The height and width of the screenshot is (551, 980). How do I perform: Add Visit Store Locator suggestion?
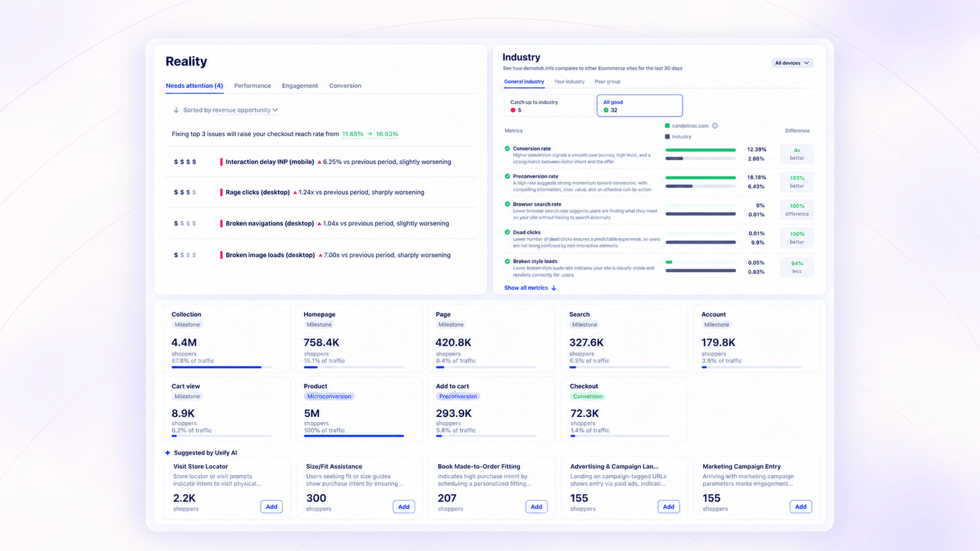click(271, 507)
